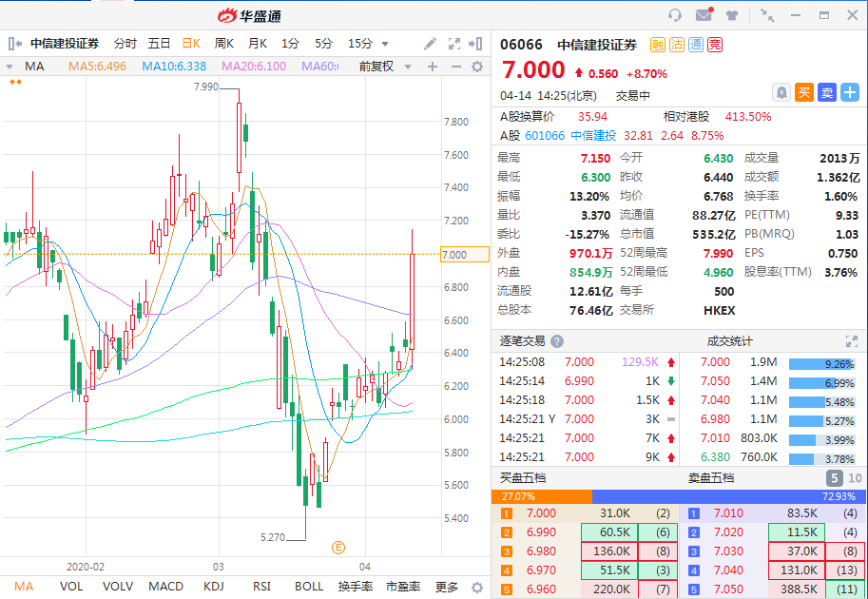
Task: Expand chart to fullscreen icon
Action: tap(454, 44)
